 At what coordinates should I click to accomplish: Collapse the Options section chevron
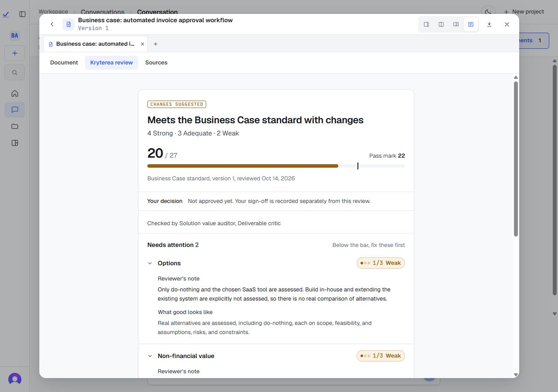click(150, 263)
